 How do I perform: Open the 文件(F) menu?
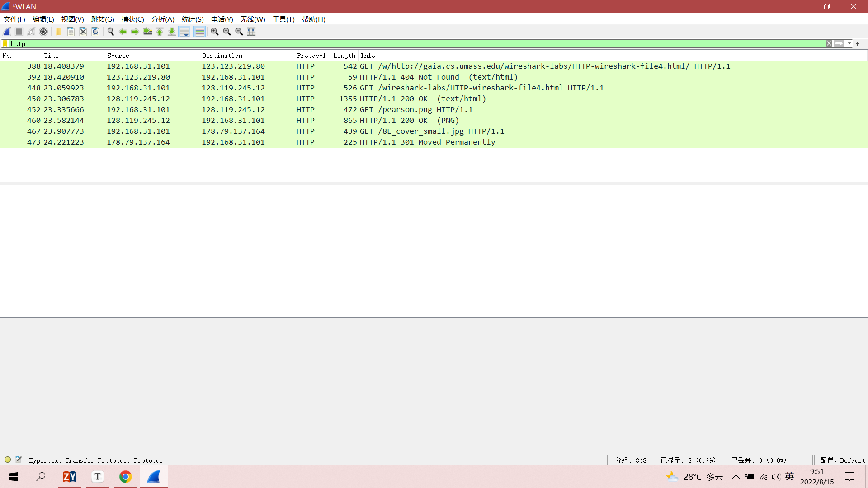pyautogui.click(x=14, y=19)
